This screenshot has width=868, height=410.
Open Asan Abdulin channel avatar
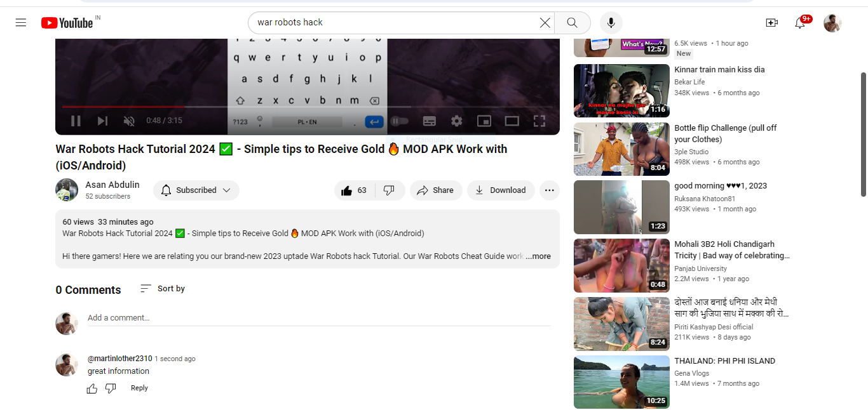pyautogui.click(x=67, y=190)
